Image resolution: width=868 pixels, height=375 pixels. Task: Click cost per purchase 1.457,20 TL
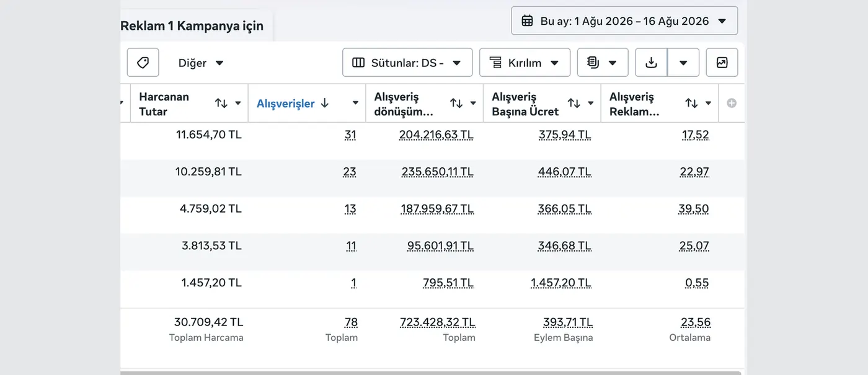click(561, 283)
